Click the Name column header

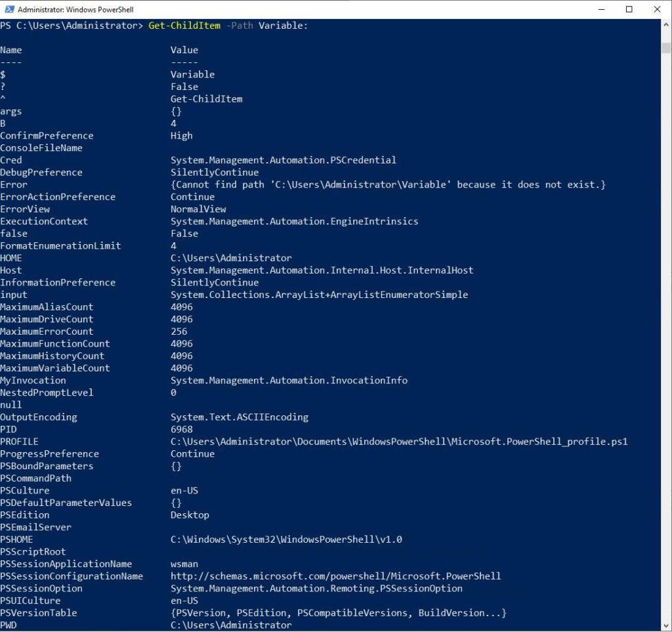pyautogui.click(x=11, y=50)
